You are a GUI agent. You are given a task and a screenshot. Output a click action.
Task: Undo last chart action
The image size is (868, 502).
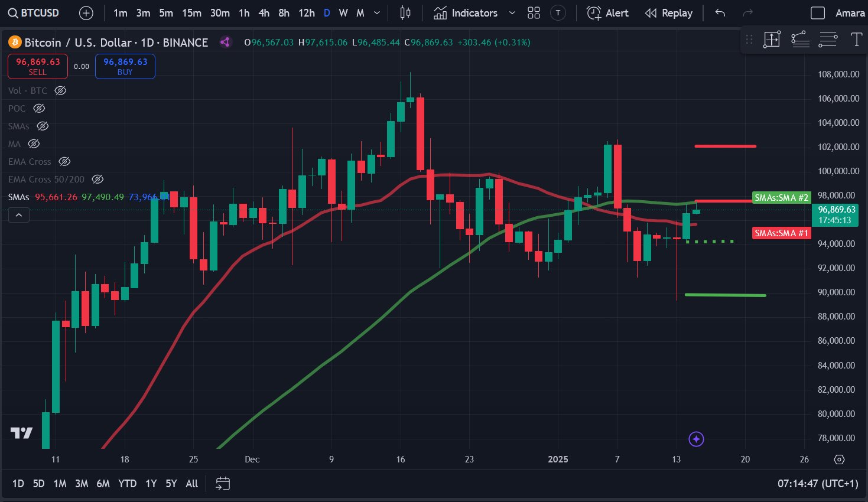pyautogui.click(x=720, y=13)
